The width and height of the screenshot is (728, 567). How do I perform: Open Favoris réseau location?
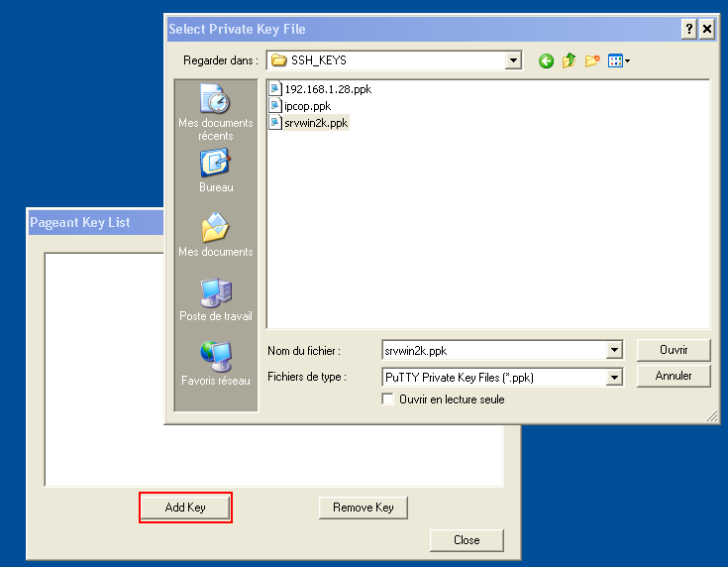pyautogui.click(x=215, y=363)
